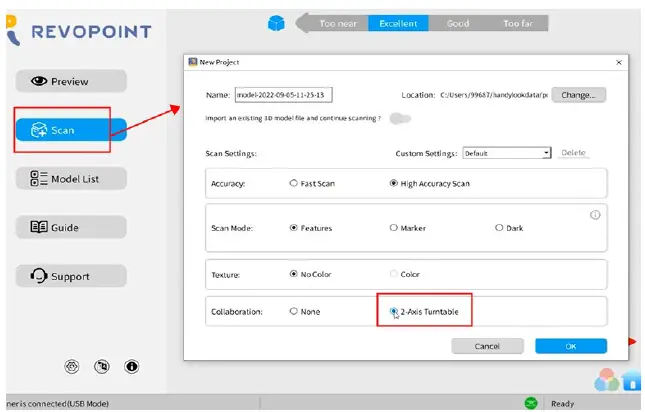Image resolution: width=645 pixels, height=412 pixels.
Task: Choose Features scan mode
Action: 311,228
